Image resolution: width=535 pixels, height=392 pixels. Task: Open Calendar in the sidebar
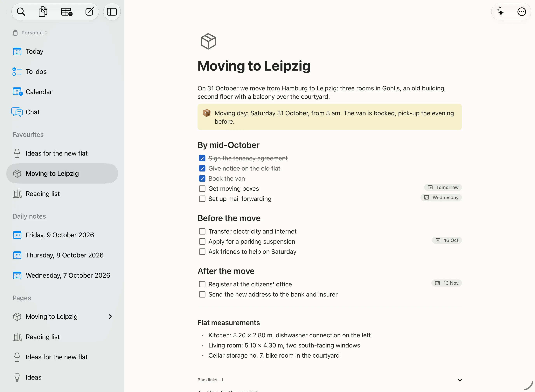click(x=62, y=92)
